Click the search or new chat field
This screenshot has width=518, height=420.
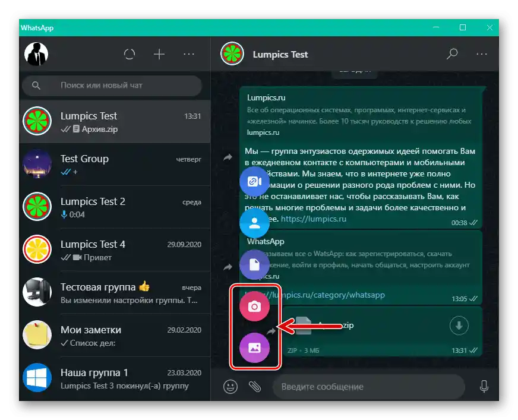(112, 86)
